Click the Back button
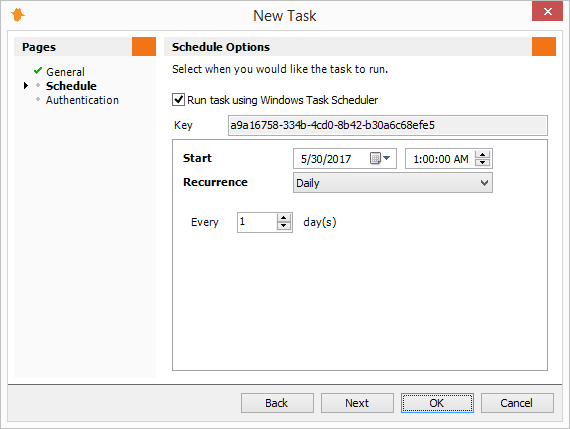This screenshot has width=570, height=429. [x=277, y=403]
